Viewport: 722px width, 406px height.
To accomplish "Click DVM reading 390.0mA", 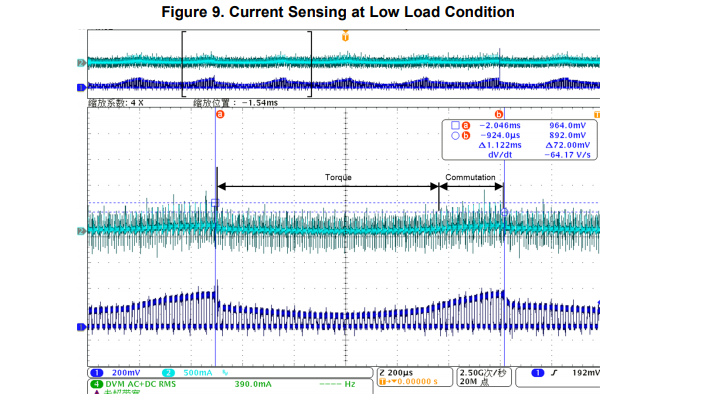I will [x=253, y=384].
